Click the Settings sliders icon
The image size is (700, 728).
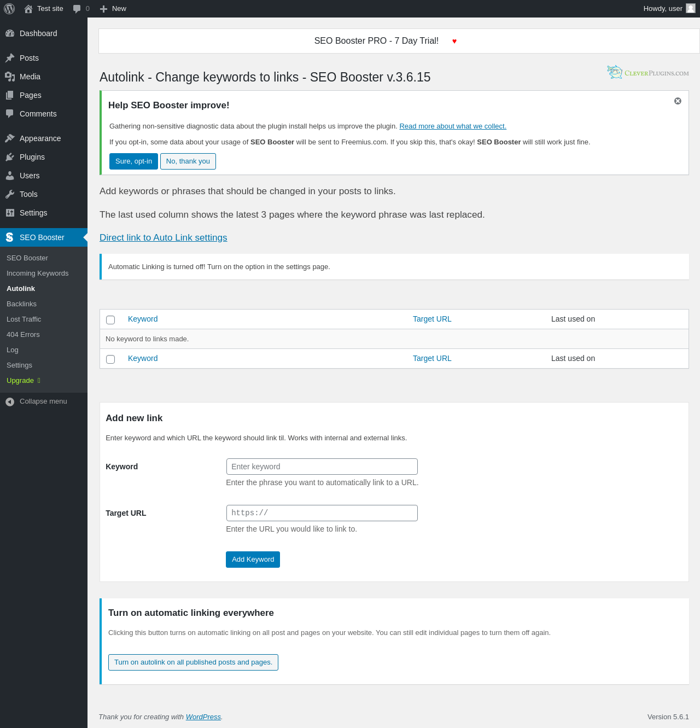[x=10, y=213]
